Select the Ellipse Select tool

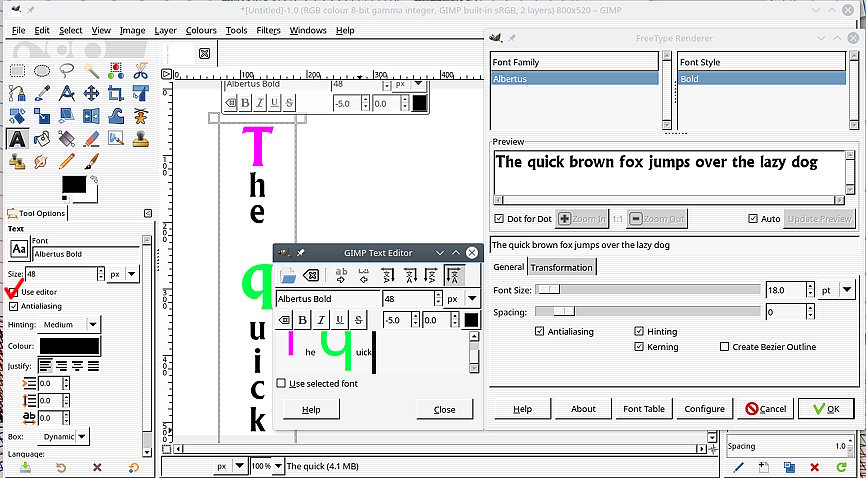(42, 71)
